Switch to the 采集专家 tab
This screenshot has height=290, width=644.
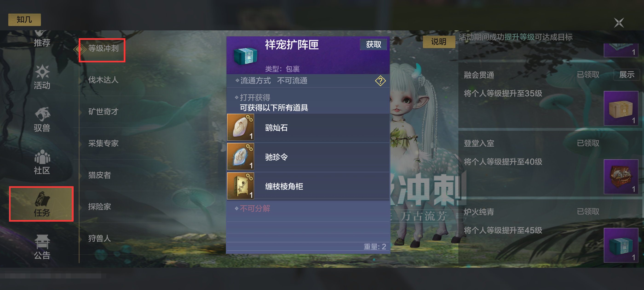click(x=103, y=143)
